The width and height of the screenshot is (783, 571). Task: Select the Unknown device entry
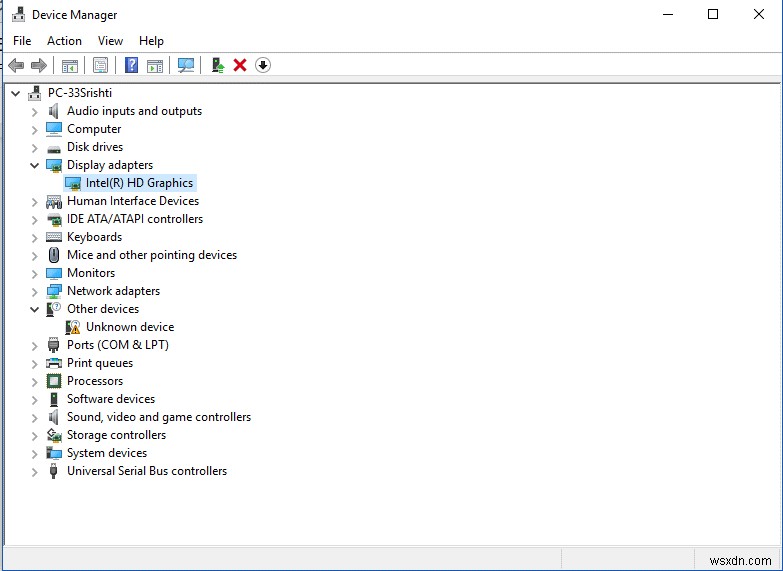pyautogui.click(x=130, y=327)
